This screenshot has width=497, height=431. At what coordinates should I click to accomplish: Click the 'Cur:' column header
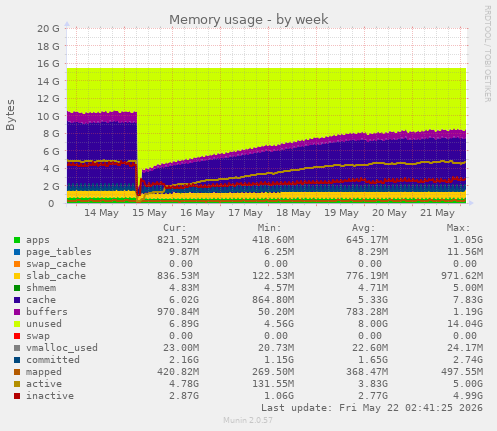tap(175, 228)
